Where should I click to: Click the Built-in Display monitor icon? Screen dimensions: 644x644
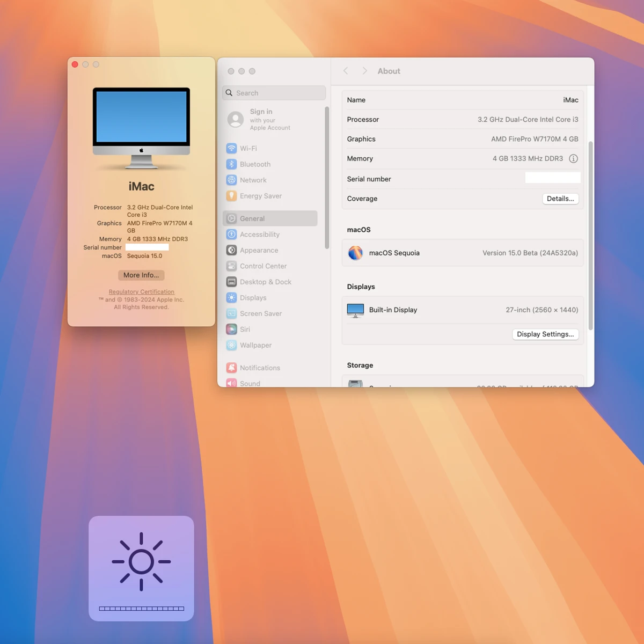pos(355,310)
